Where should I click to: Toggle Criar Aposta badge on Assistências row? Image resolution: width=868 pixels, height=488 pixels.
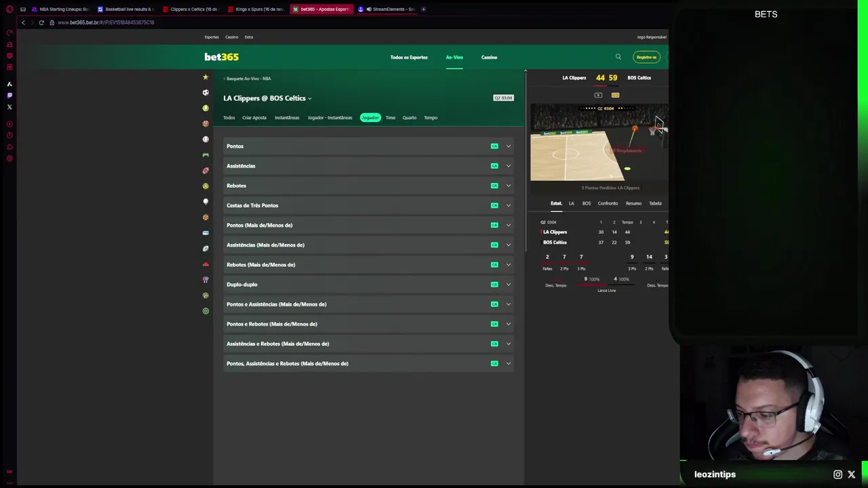[x=494, y=166]
